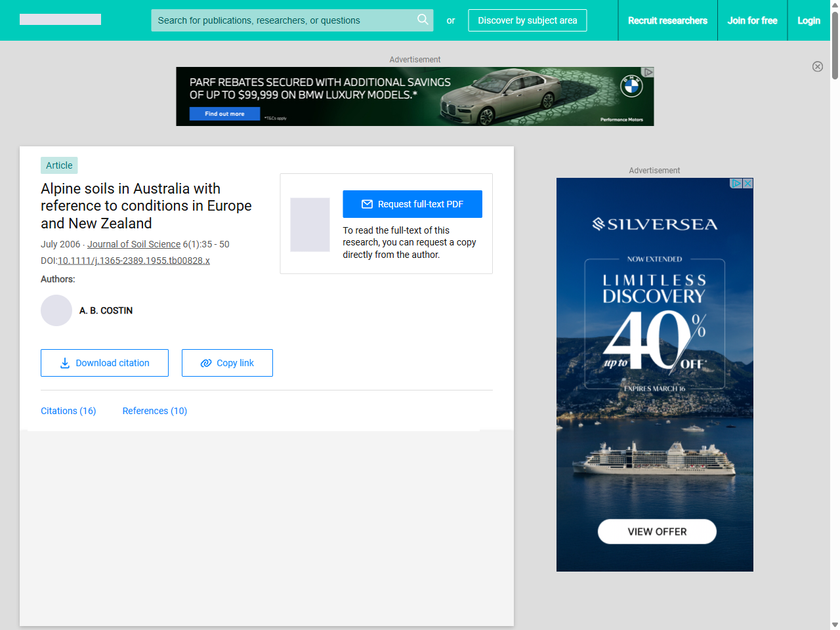
Task: Switch to References (10) tab
Action: click(155, 411)
